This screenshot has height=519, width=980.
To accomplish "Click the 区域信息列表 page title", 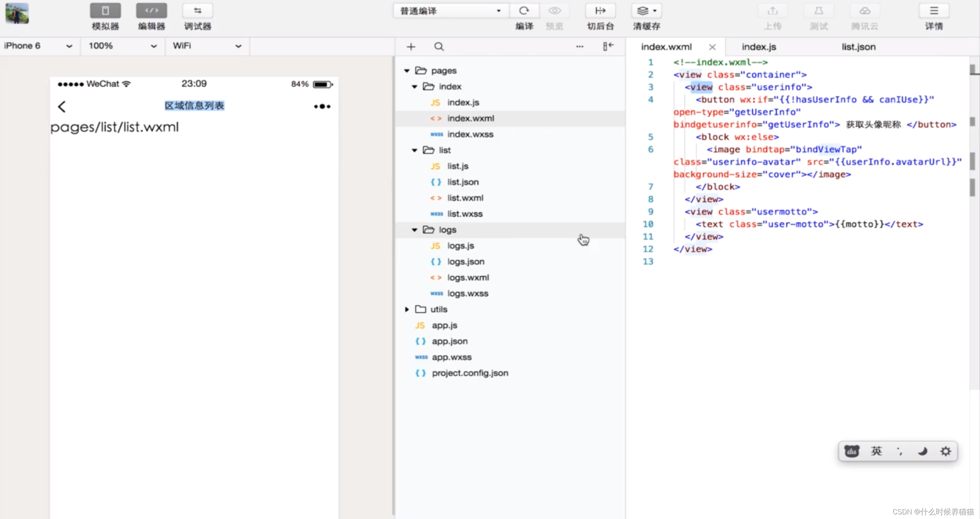I will point(195,106).
